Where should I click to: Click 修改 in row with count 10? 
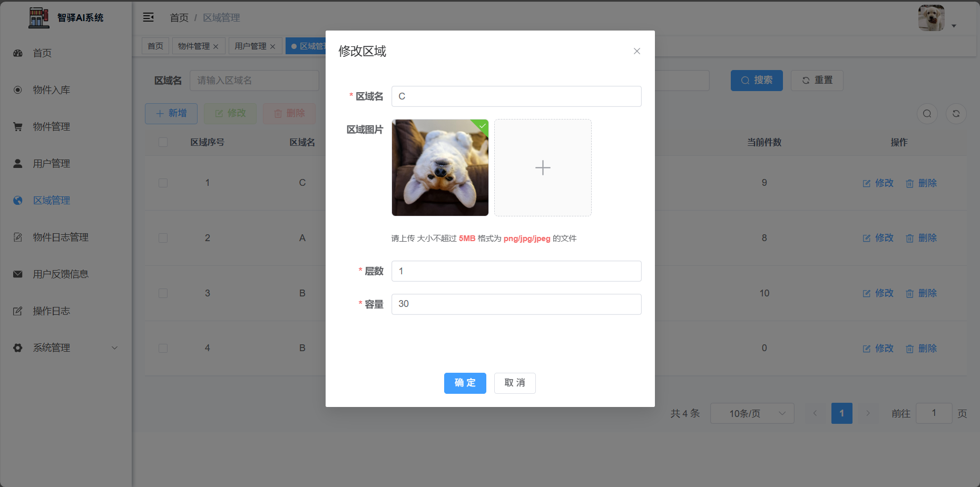click(878, 293)
